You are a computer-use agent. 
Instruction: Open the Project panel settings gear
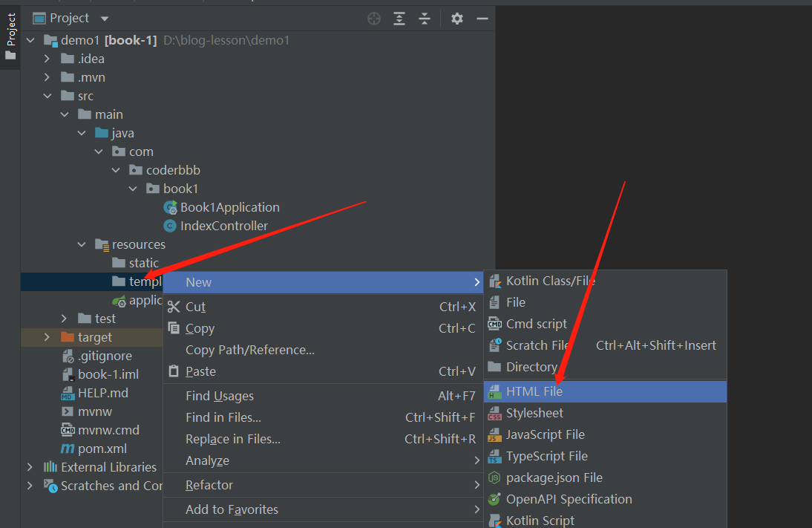pyautogui.click(x=457, y=19)
